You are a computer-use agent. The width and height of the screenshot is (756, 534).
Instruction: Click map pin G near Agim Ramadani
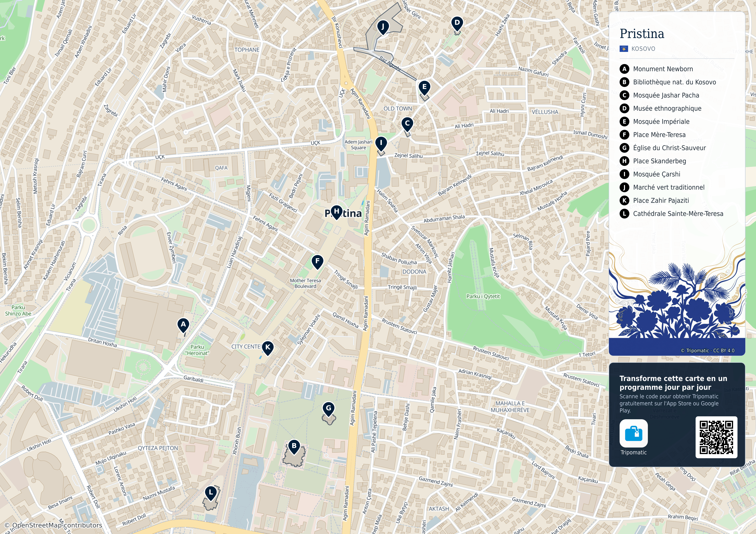click(329, 409)
